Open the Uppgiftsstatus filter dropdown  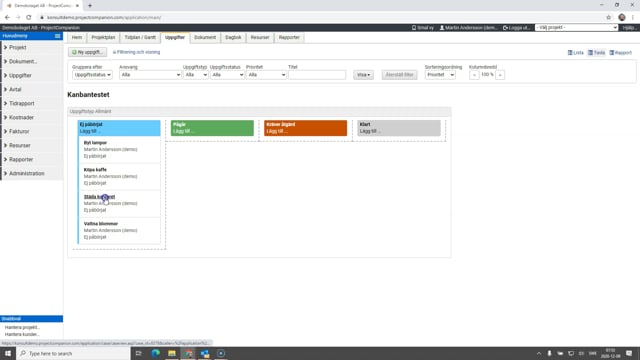click(x=227, y=75)
